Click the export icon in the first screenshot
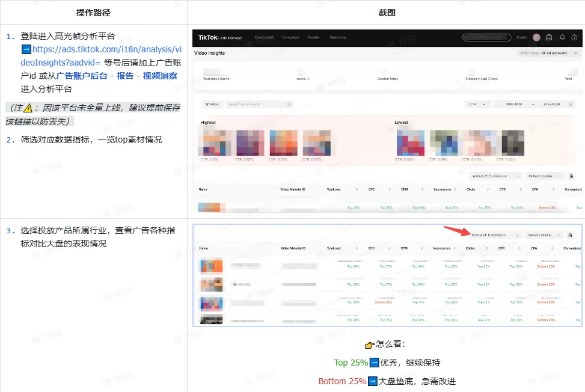The height and width of the screenshot is (392, 585). point(571,176)
